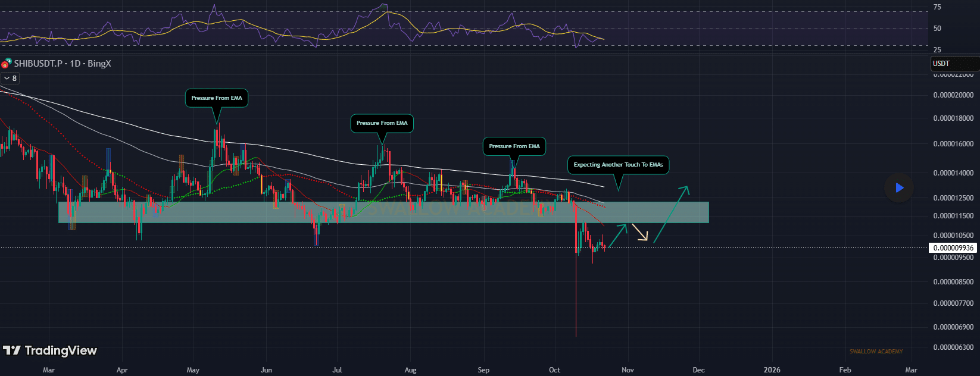
Task: Click the Oct label on time axis
Action: [554, 370]
